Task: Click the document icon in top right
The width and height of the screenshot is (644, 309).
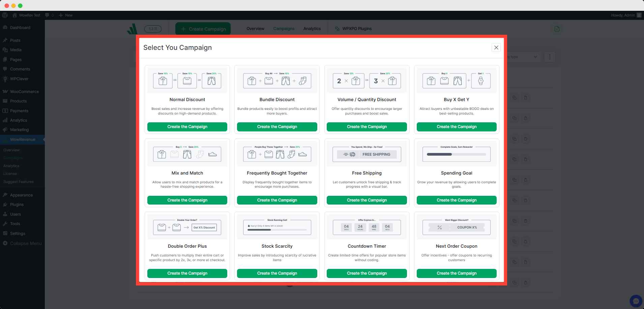Action: click(557, 29)
